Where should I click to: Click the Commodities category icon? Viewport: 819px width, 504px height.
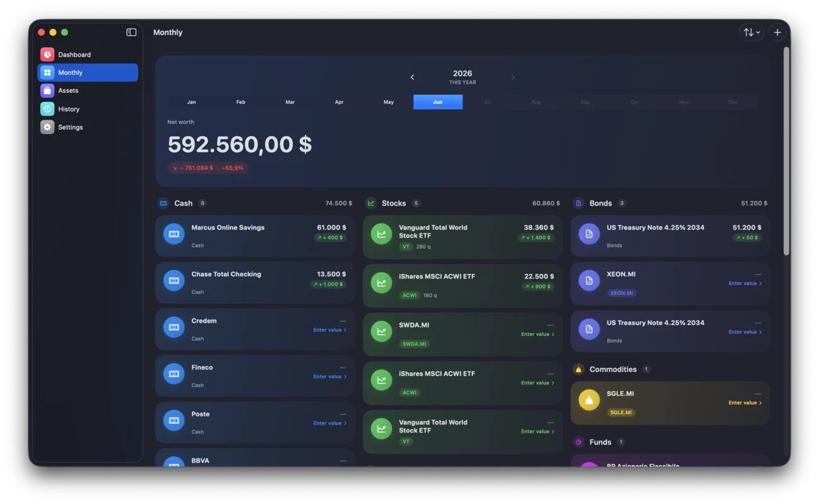click(x=578, y=369)
